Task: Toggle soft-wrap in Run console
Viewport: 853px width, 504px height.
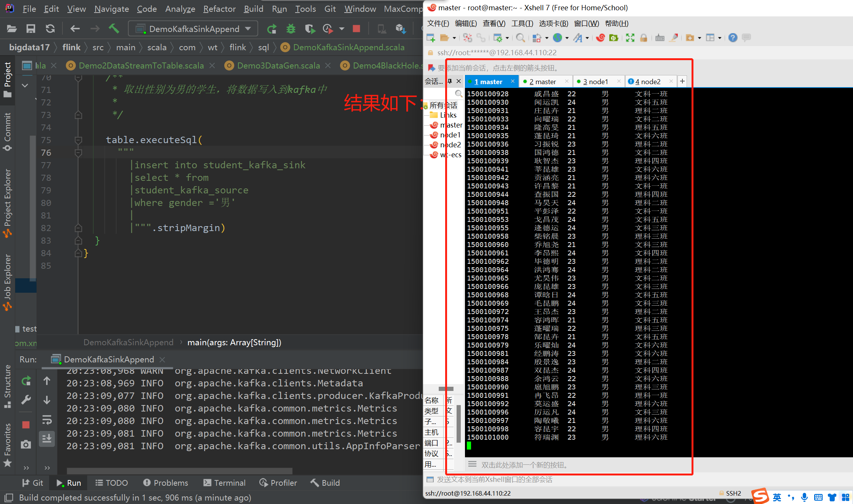Action: click(47, 420)
